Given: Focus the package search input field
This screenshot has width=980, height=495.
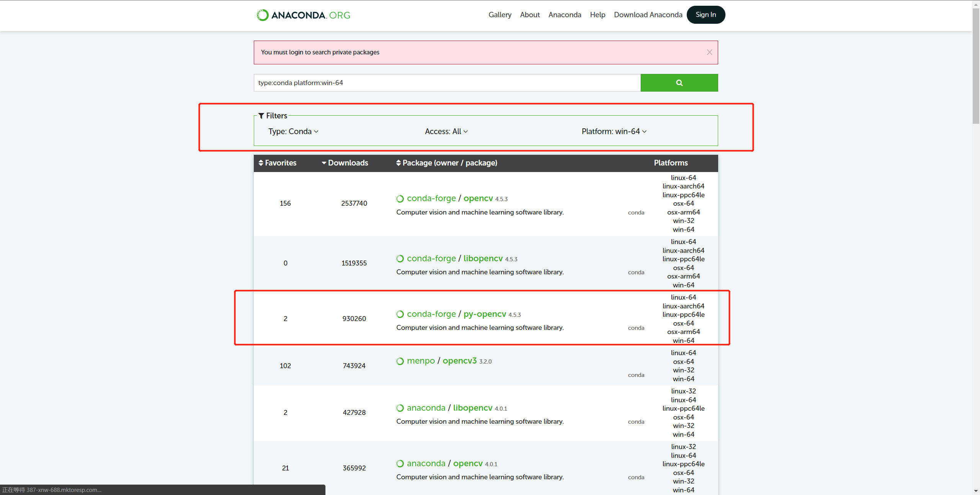Looking at the screenshot, I should click(447, 83).
